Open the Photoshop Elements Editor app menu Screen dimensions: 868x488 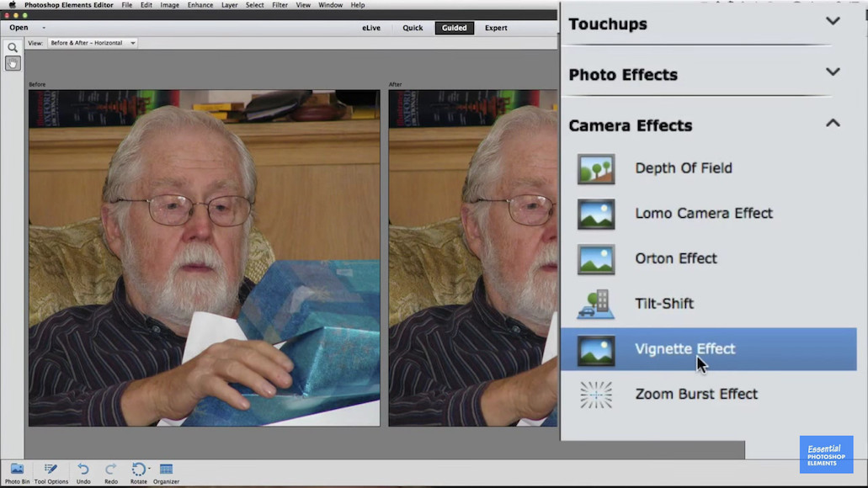(x=69, y=5)
